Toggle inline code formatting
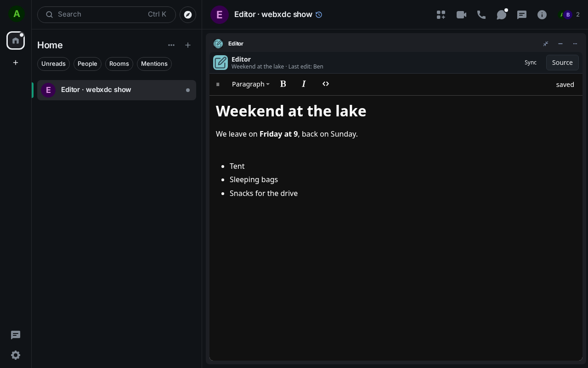The height and width of the screenshot is (368, 588). (x=326, y=84)
